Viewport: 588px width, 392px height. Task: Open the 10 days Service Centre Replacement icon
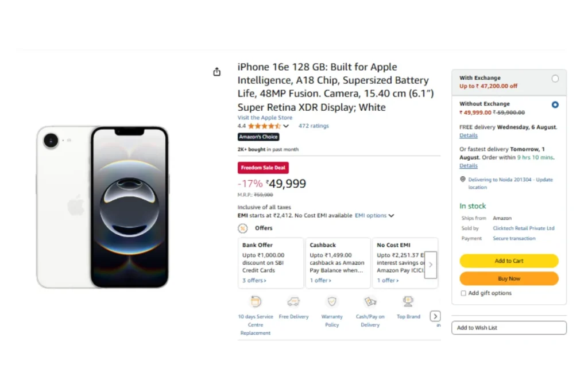(x=256, y=301)
